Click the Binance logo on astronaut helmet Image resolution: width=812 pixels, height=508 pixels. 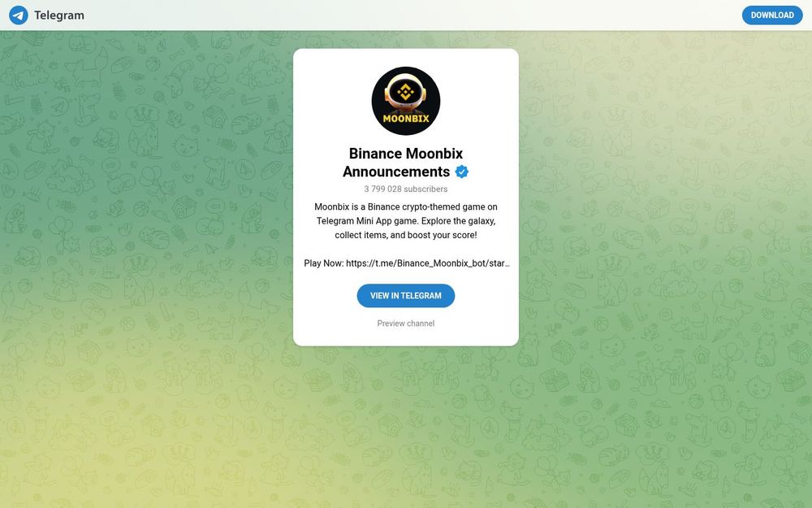pyautogui.click(x=405, y=93)
